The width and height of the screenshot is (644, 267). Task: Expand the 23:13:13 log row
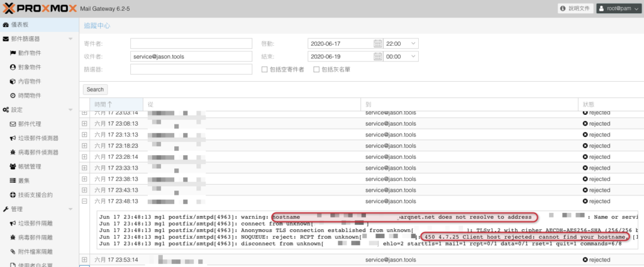pos(85,134)
